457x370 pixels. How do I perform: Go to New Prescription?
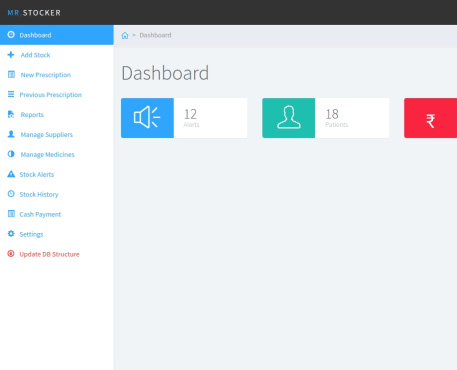[x=57, y=75]
